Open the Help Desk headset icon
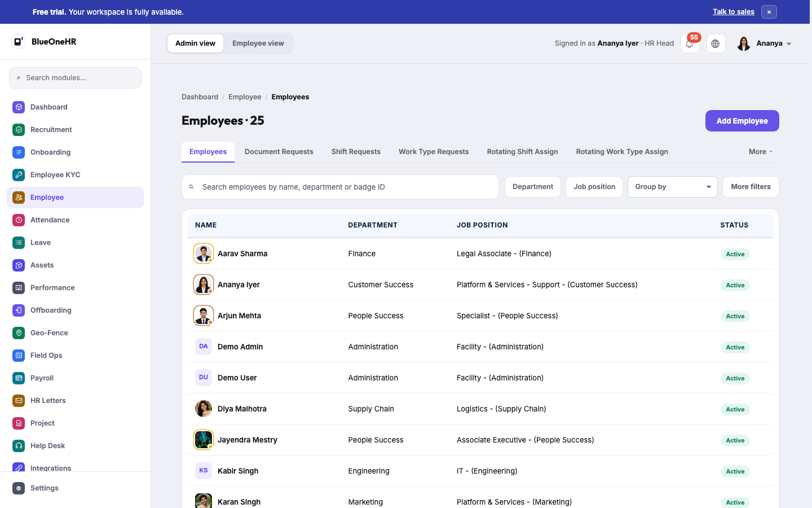This screenshot has height=508, width=812. [x=19, y=445]
